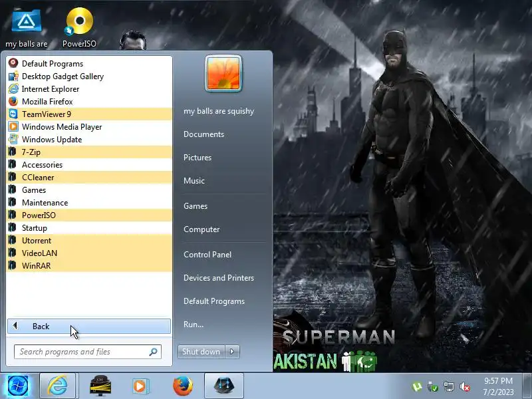Open Windows Media Player from the taskbar
Viewport: 532px width, 399px height.
click(140, 386)
